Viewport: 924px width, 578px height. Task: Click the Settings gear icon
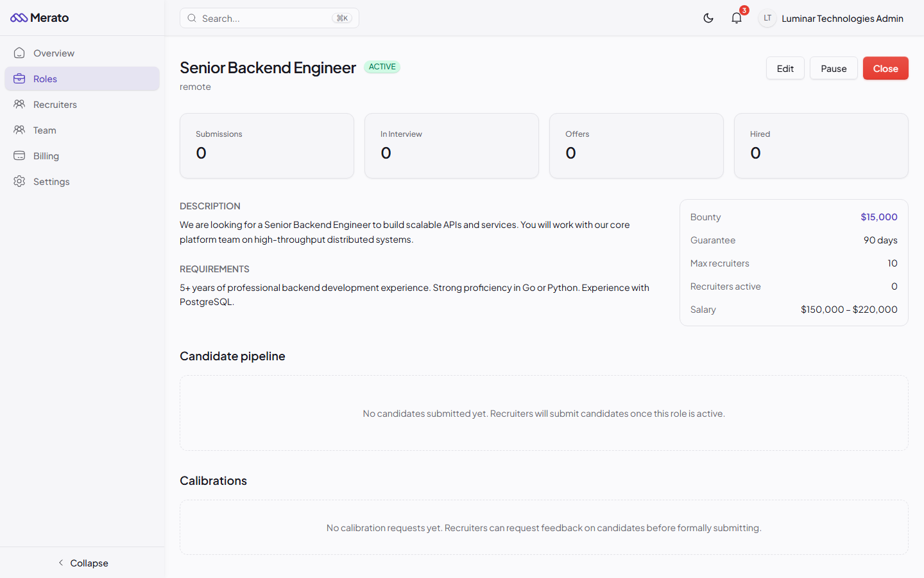click(x=19, y=181)
